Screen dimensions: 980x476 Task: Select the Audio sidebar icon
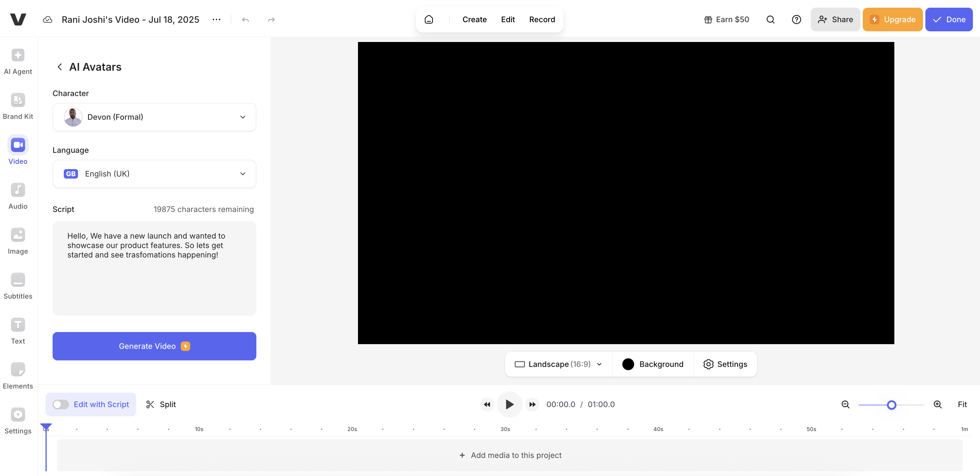click(18, 196)
